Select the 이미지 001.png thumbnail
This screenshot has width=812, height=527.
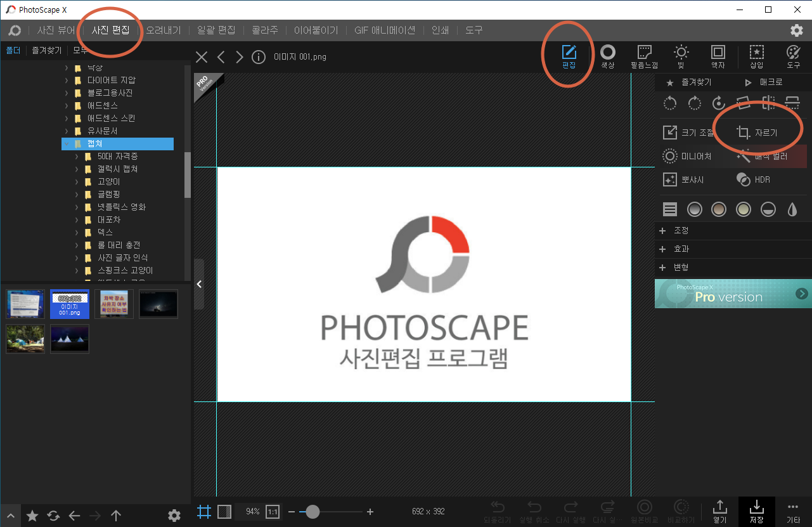[x=70, y=304]
